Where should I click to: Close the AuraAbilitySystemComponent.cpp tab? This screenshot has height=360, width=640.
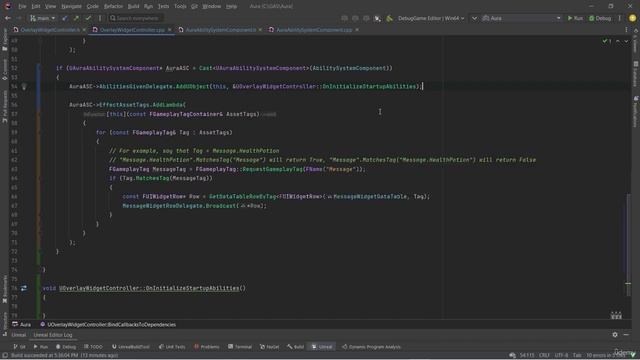pyautogui.click(x=357, y=30)
